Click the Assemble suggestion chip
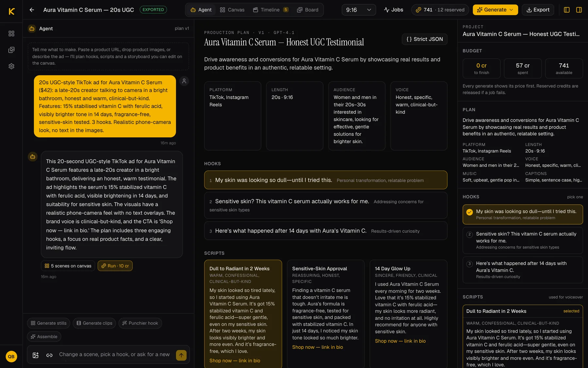Image resolution: width=588 pixels, height=368 pixels. click(44, 337)
